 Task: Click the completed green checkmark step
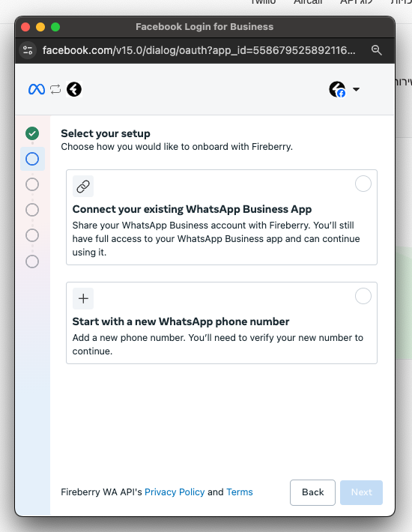[32, 133]
